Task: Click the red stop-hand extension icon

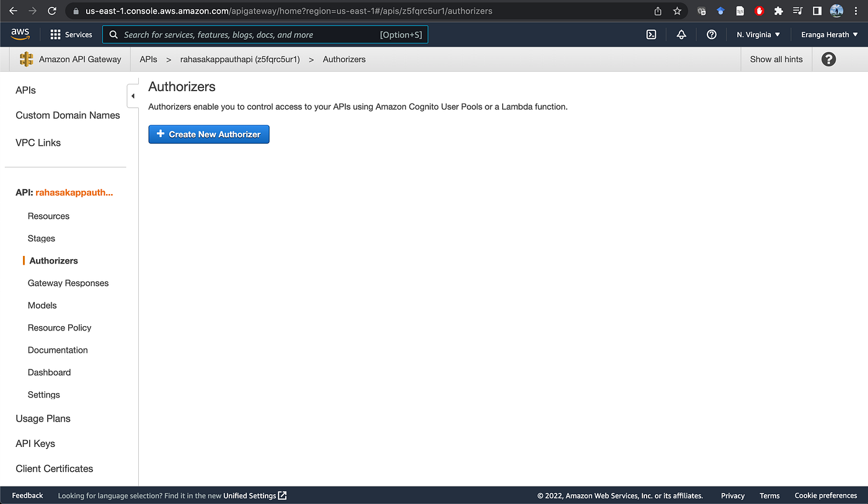Action: click(x=759, y=11)
